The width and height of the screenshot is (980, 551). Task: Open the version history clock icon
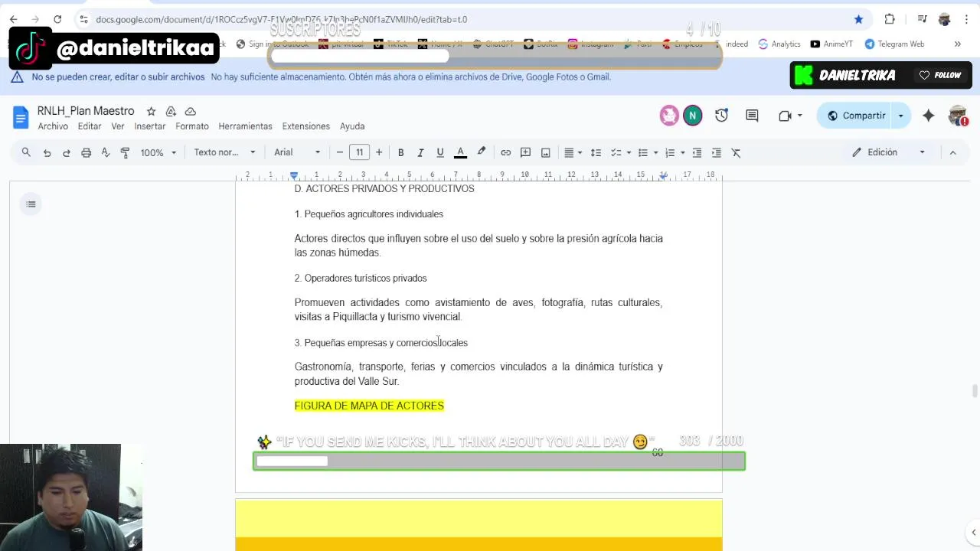click(x=721, y=116)
